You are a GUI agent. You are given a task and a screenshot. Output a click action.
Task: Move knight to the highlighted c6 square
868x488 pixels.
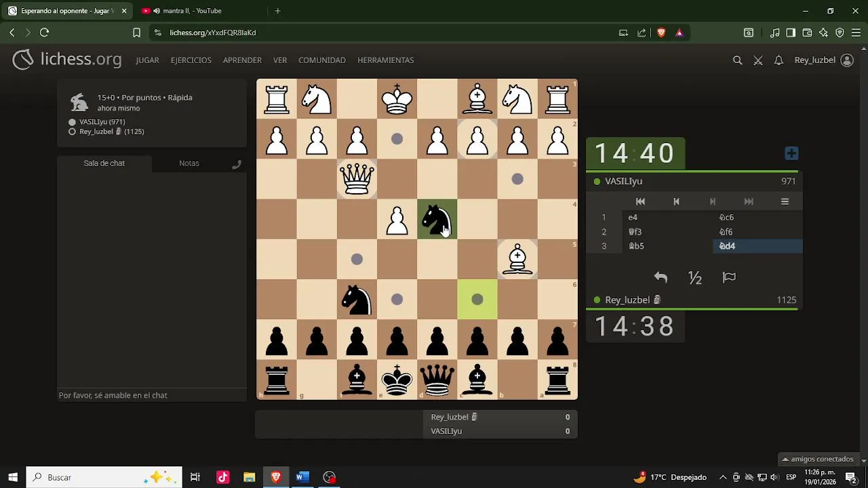pos(477,299)
